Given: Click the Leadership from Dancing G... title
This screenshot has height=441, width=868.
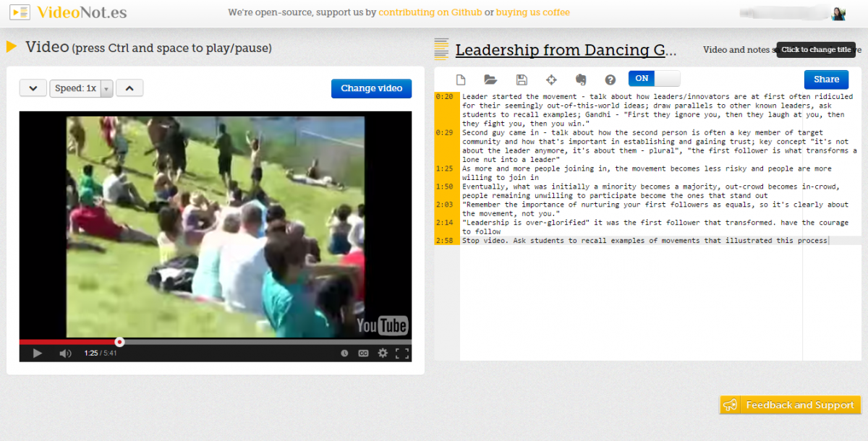Looking at the screenshot, I should tap(566, 50).
